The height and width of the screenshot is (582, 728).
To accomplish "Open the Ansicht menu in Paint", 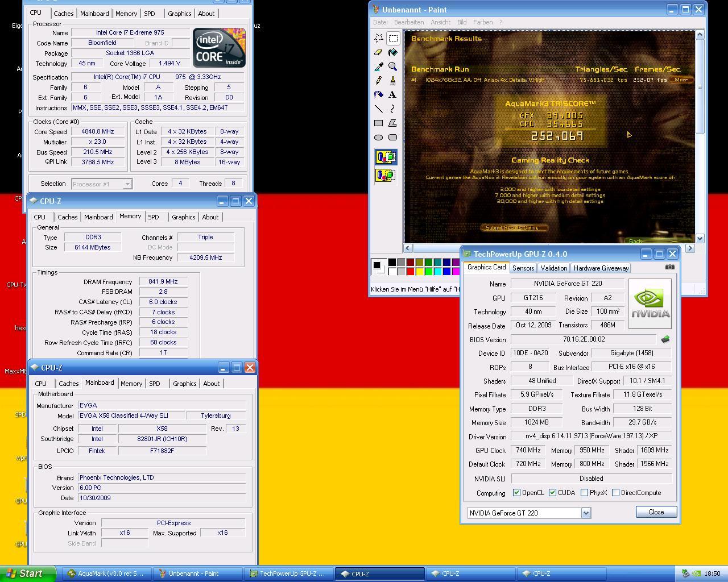I will (x=441, y=22).
